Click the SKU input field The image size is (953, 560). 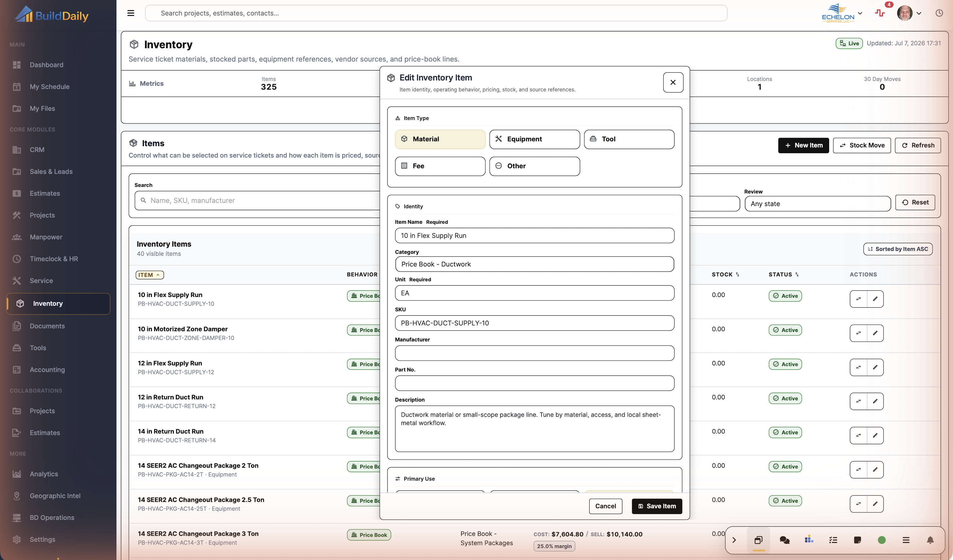click(534, 323)
